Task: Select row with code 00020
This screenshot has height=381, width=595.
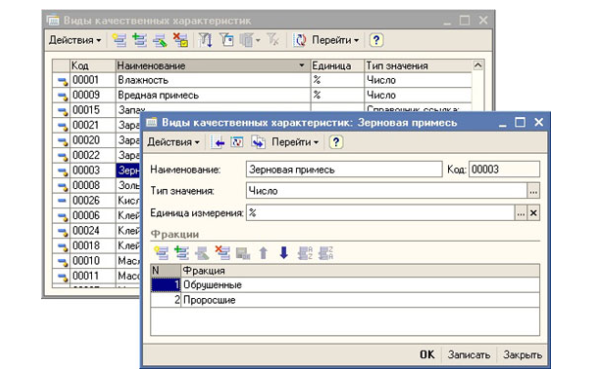Action: pos(97,140)
